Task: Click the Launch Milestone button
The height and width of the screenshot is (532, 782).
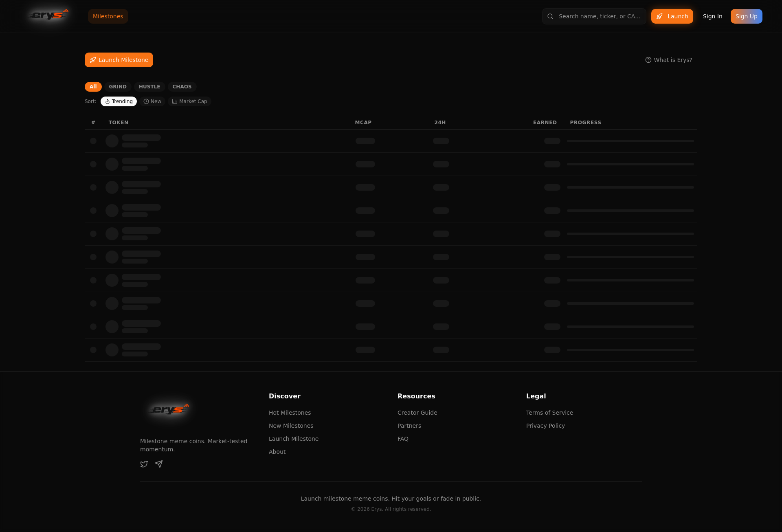Action: pos(119,59)
